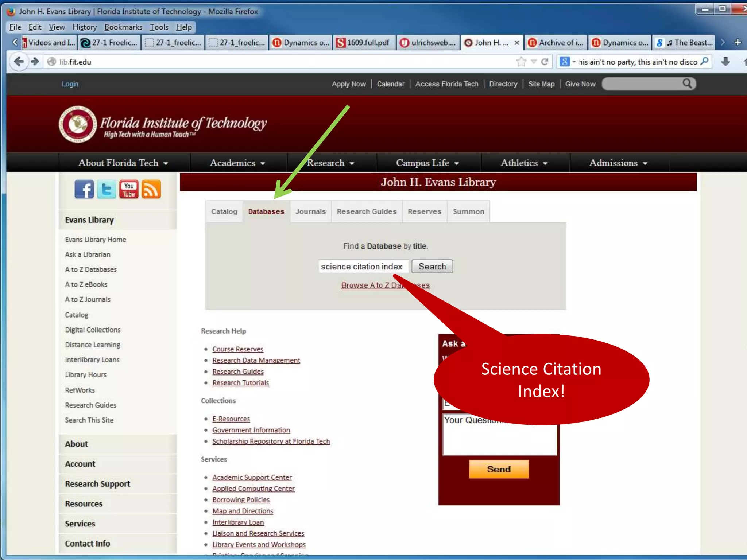747x560 pixels.
Task: Click the Login link
Action: pyautogui.click(x=70, y=84)
